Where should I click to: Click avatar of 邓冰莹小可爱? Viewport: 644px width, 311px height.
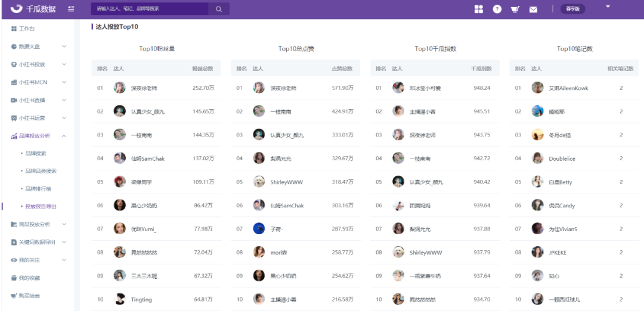(398, 88)
